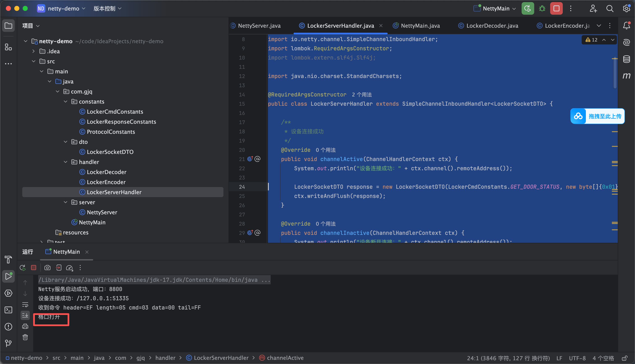Open the Terminal tool window

(x=9, y=310)
